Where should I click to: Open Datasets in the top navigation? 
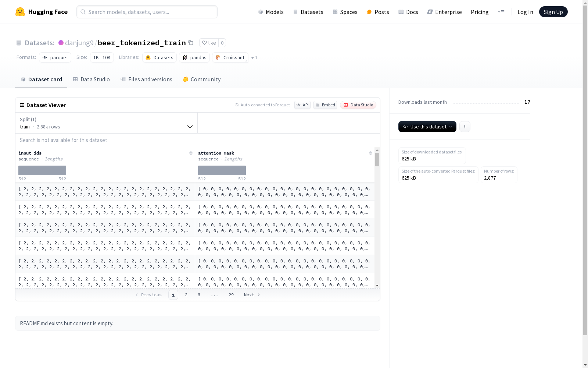[308, 12]
